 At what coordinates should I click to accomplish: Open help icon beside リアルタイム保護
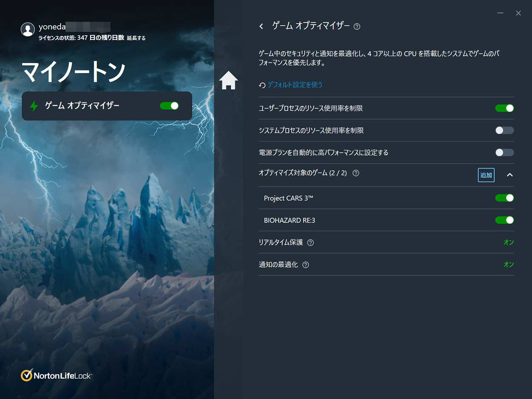point(310,243)
